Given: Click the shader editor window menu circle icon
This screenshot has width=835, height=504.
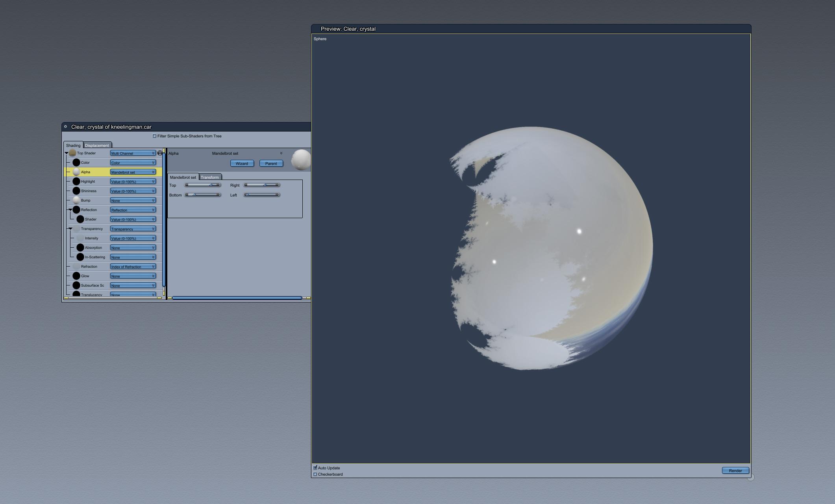Looking at the screenshot, I should (x=65, y=127).
